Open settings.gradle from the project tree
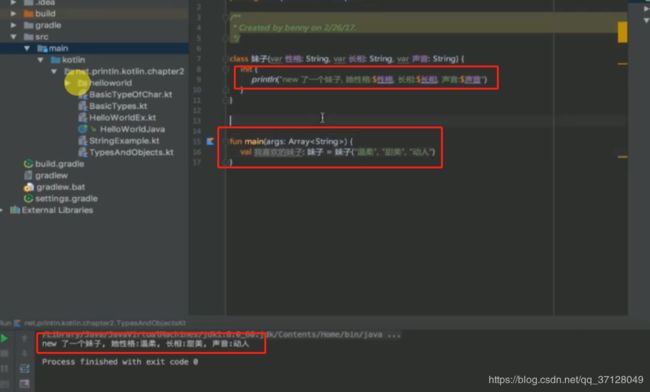Screen dimensions: 650x392 click(66, 199)
